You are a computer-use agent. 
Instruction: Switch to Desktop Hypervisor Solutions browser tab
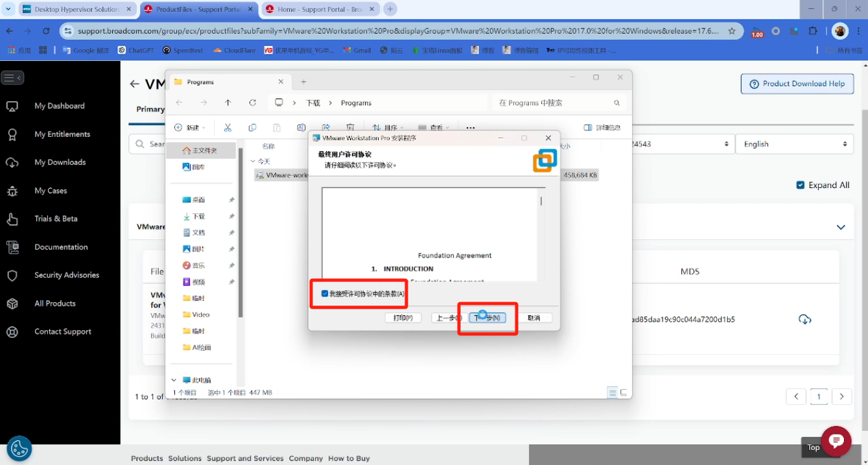point(76,9)
